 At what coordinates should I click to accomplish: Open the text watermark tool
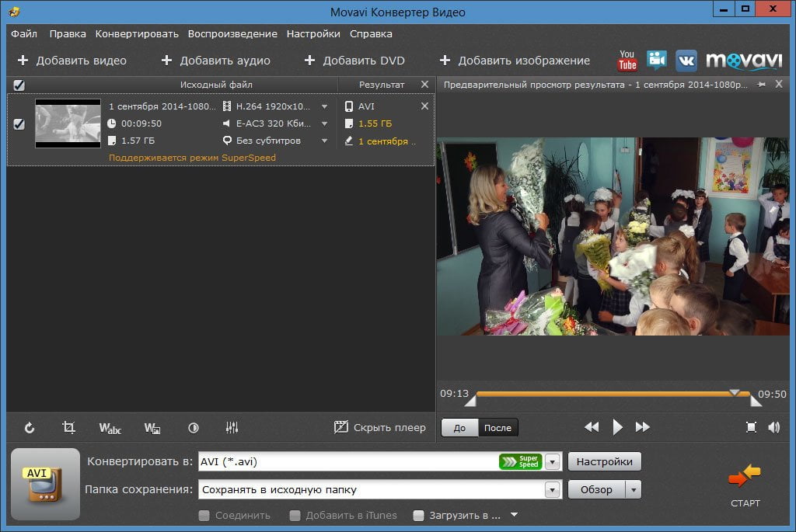click(x=110, y=428)
